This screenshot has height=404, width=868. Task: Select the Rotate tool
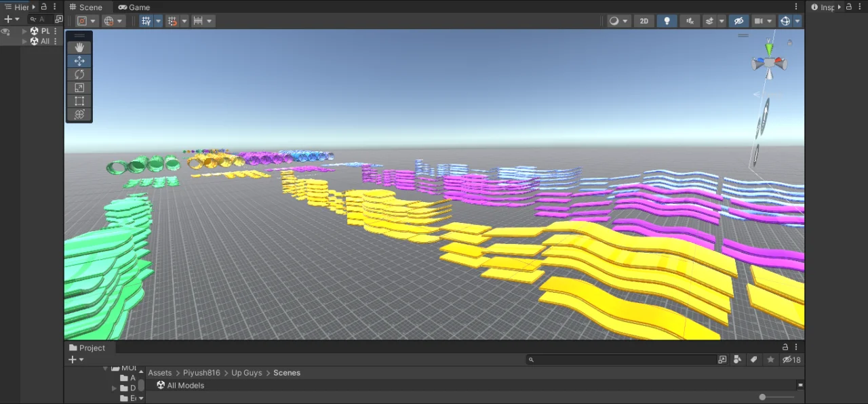(79, 75)
